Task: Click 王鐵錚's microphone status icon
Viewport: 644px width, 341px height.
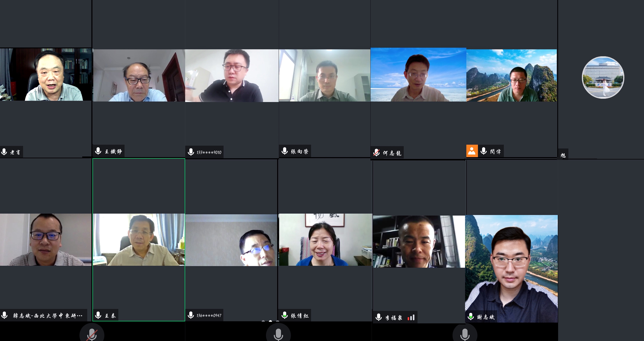Action: click(x=98, y=151)
